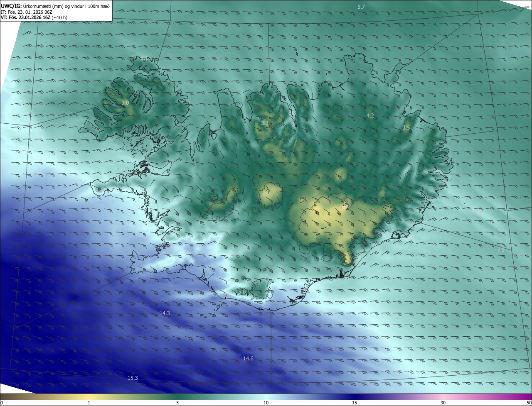Click the map title 'Úrkomumætti (mm) og vindur í 100m hæð'
Screen dimensions: 532x406
point(66,6)
